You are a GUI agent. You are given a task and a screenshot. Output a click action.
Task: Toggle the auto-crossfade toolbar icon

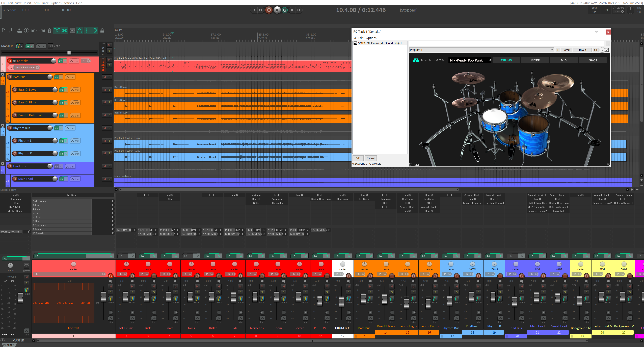click(x=57, y=31)
